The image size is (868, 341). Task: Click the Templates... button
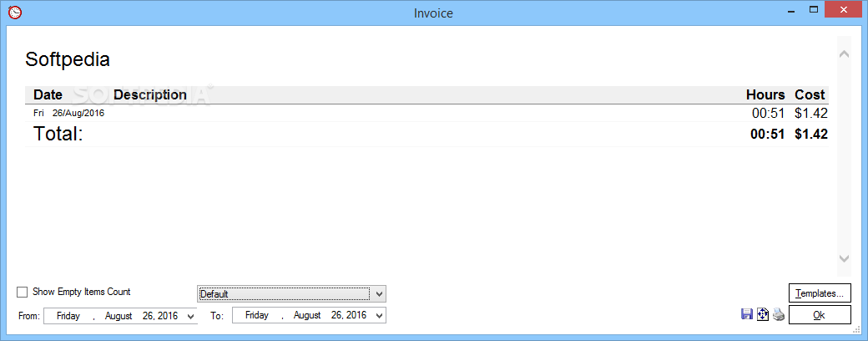click(820, 293)
